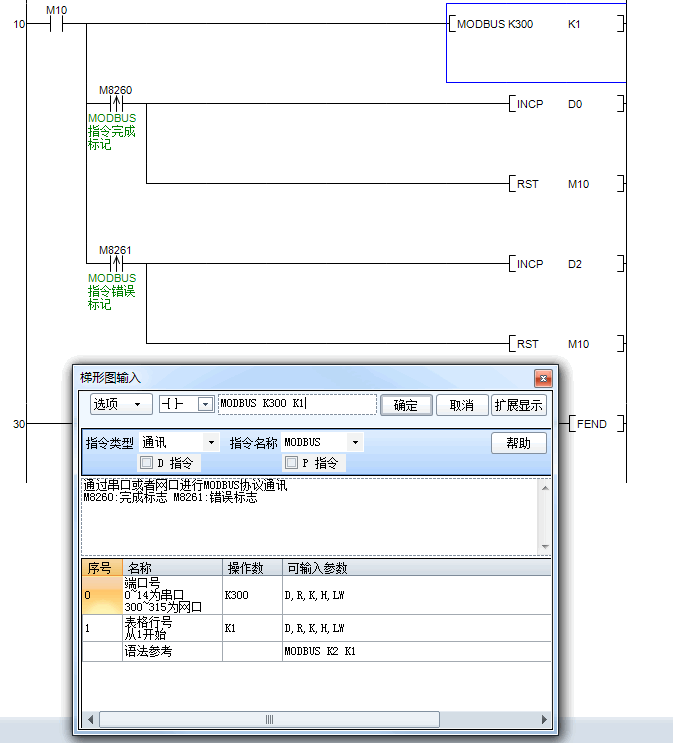The width and height of the screenshot is (673, 743).
Task: Select the M10 contact in ladder
Action: pos(56,23)
